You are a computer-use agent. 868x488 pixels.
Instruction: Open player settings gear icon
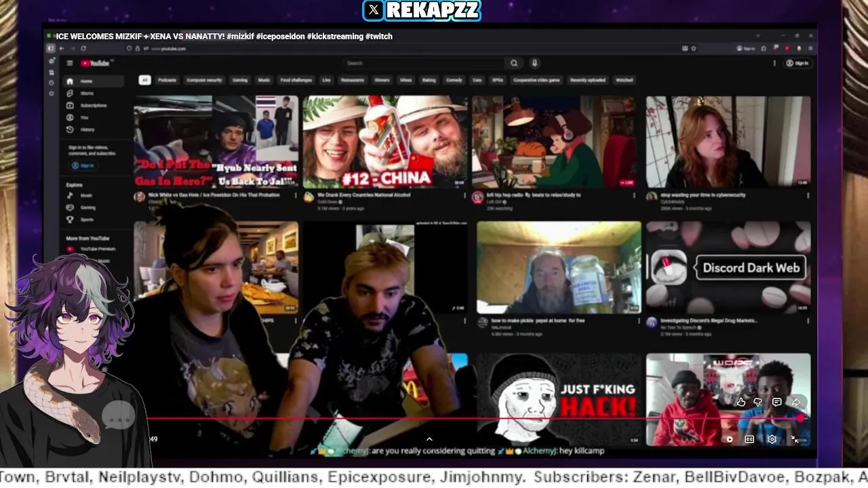coord(772,439)
